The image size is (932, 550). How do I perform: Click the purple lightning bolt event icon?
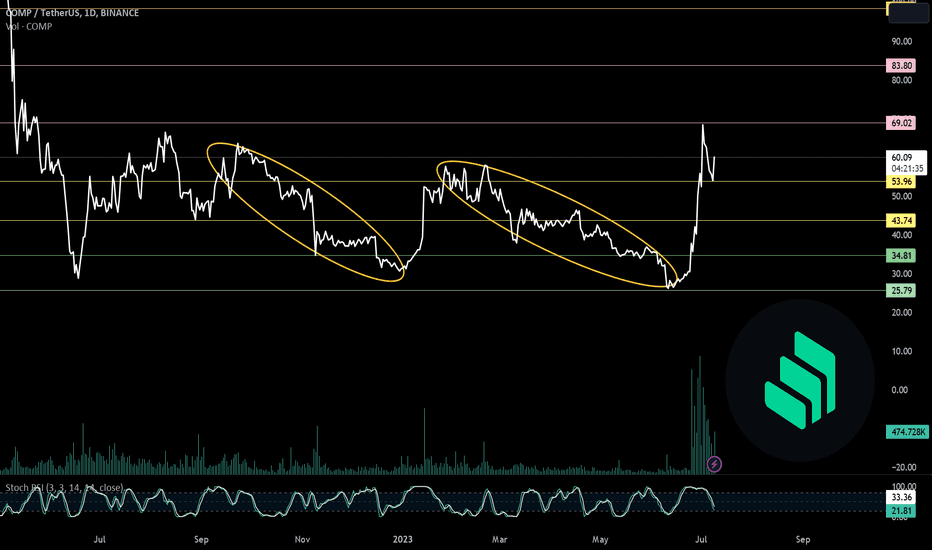pos(714,464)
